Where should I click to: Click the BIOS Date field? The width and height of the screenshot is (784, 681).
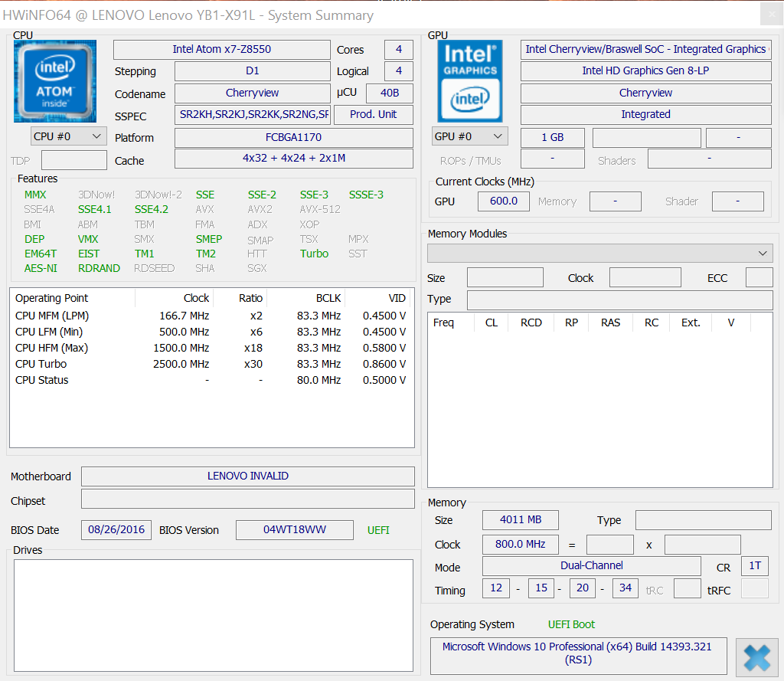coord(116,530)
